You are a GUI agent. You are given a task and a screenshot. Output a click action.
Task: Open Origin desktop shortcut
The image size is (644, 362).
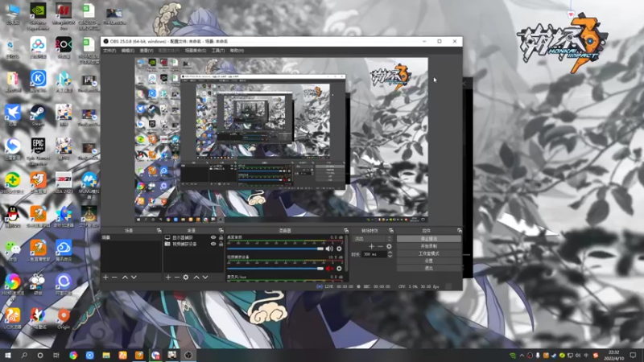tap(64, 318)
